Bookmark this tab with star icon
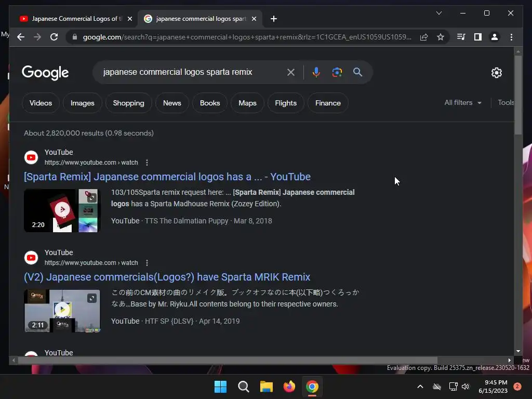532x399 pixels. coord(441,37)
